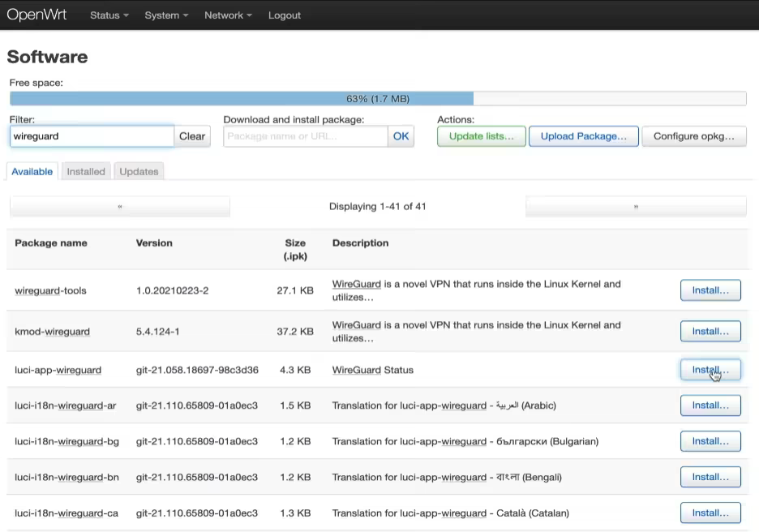Viewport: 759px width, 532px height.
Task: Expand the System menu
Action: pos(165,15)
